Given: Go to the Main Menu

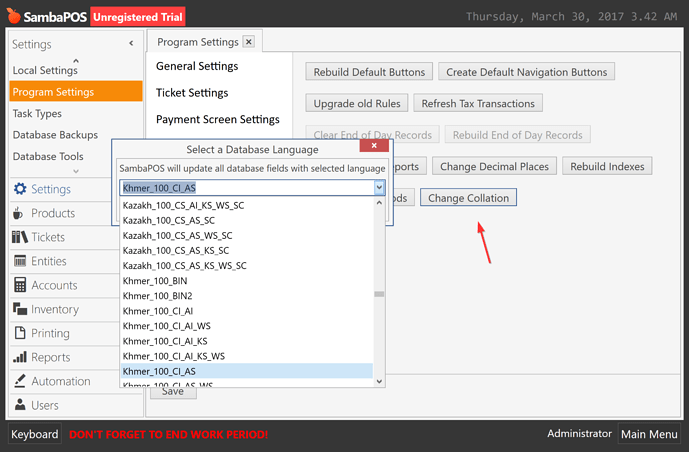Looking at the screenshot, I should click(x=649, y=434).
